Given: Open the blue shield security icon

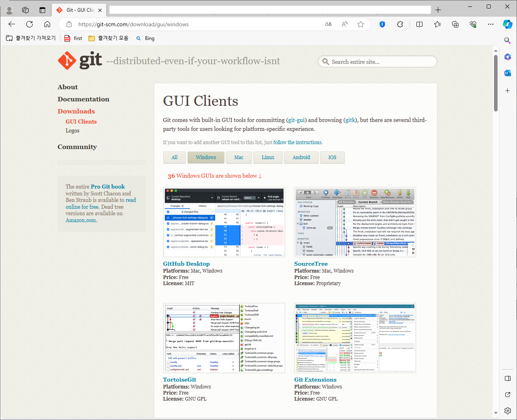Looking at the screenshot, I should [x=382, y=24].
